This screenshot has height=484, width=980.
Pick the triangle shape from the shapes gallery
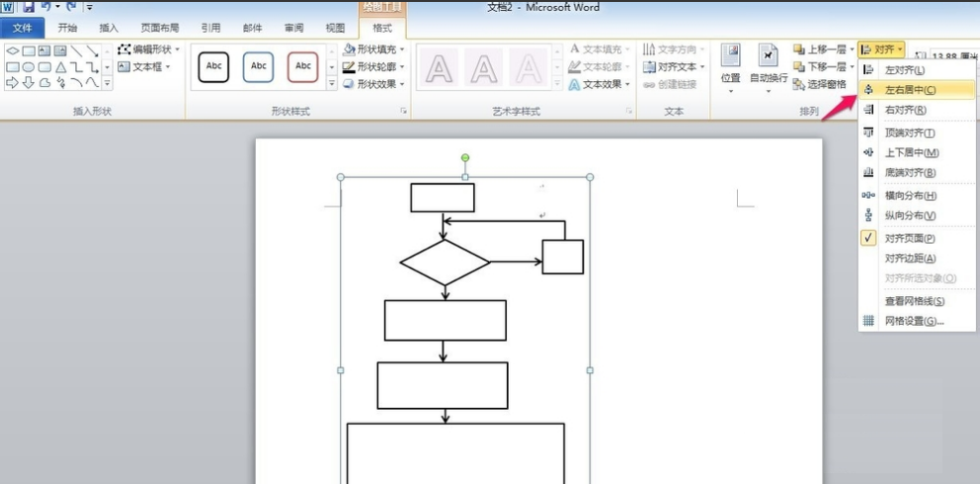[60, 67]
